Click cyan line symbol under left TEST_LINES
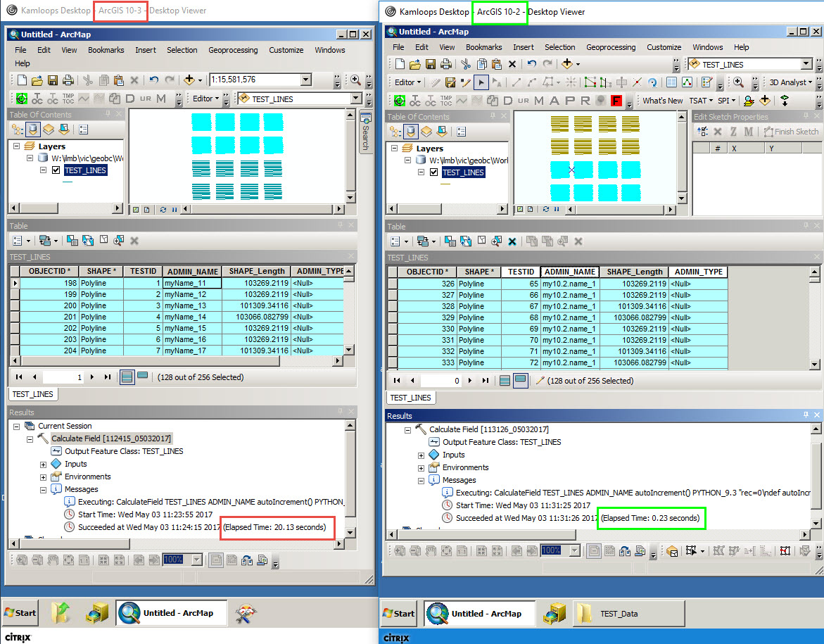 tap(68, 182)
